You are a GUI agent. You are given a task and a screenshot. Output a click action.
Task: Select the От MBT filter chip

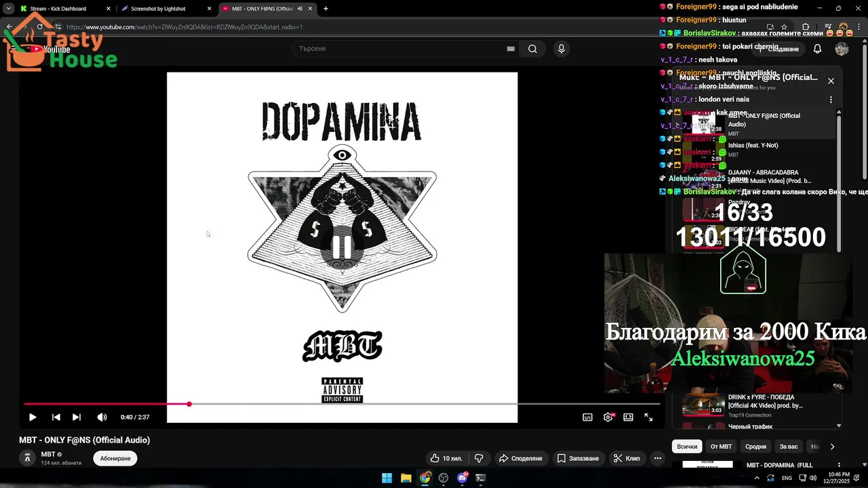(721, 447)
